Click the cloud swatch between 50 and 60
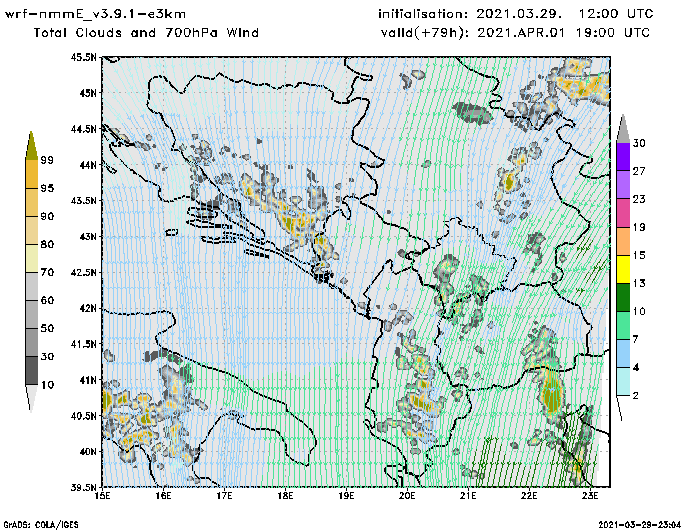This screenshot has width=700, height=530. coord(31,314)
